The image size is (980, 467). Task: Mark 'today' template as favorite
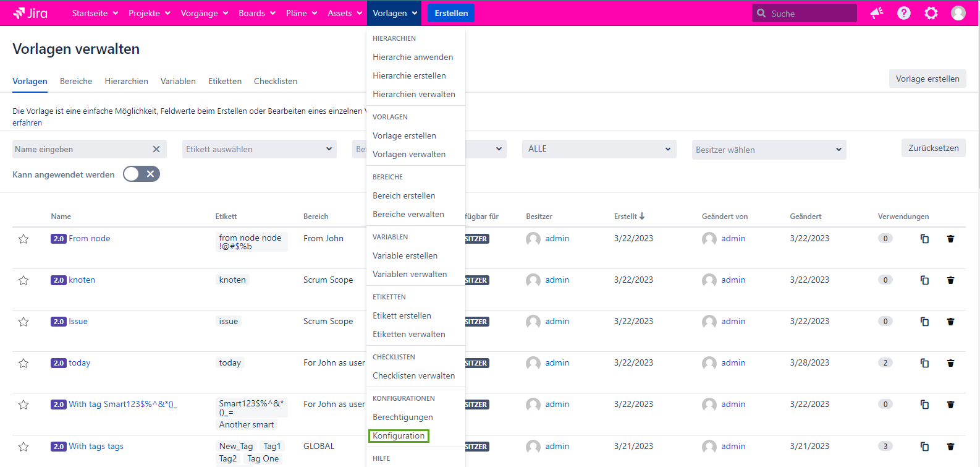(23, 363)
